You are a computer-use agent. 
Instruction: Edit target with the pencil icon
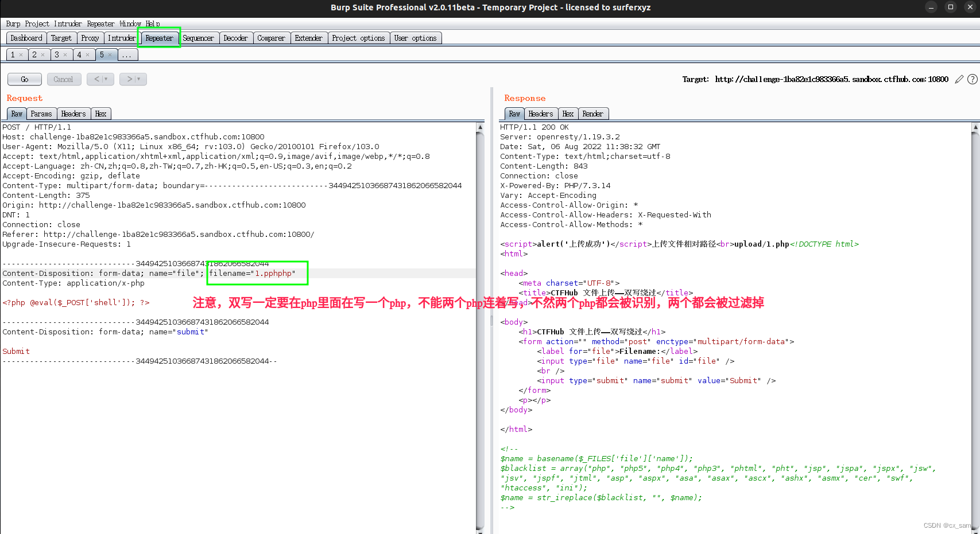pos(959,79)
